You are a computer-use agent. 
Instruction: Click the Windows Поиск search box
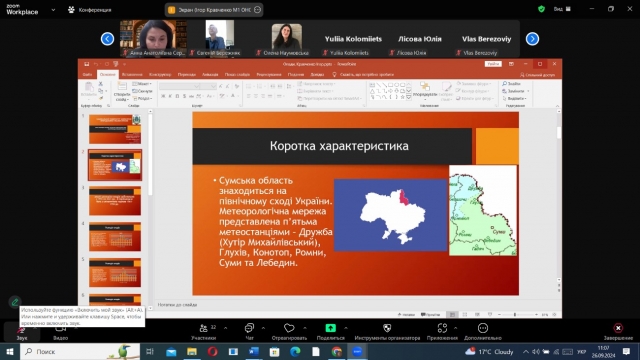80,351
